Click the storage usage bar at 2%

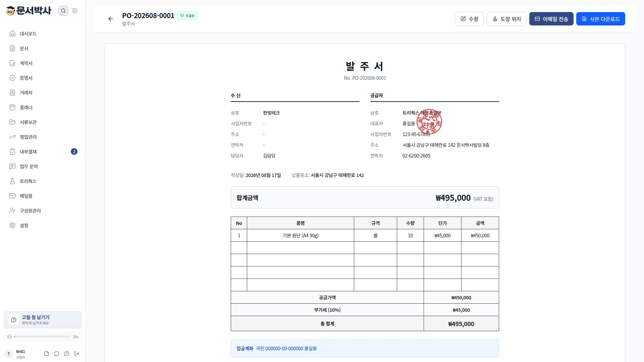pyautogui.click(x=43, y=337)
